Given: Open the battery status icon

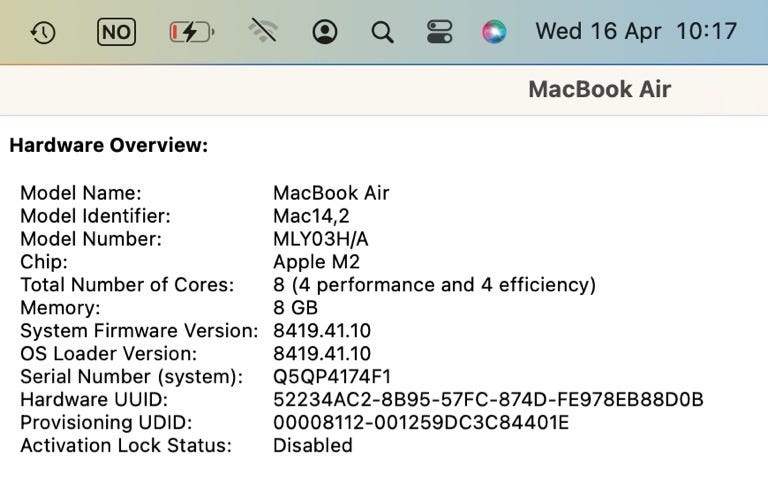Looking at the screenshot, I should point(191,32).
